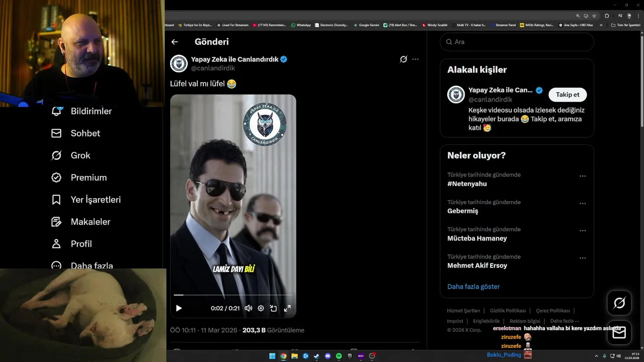Image resolution: width=644 pixels, height=362 pixels.
Task: Open video settings gear icon
Action: 261,308
